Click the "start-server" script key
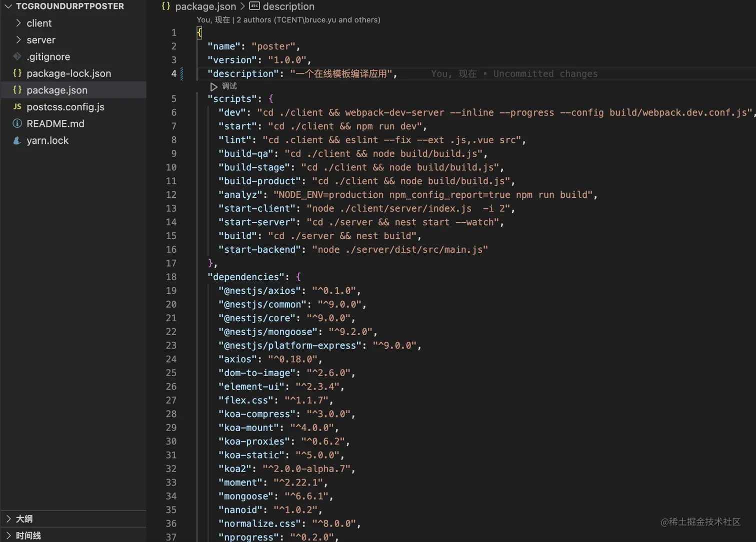 257,222
